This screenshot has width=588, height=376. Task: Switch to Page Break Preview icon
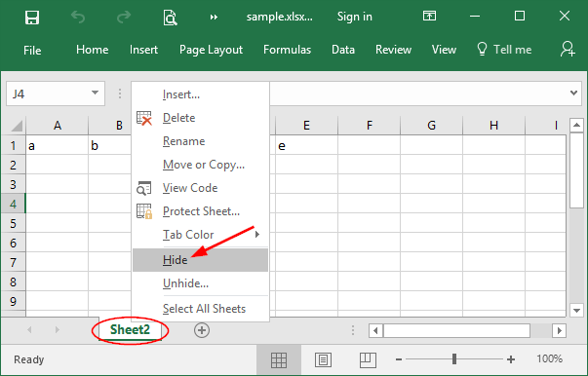click(x=368, y=359)
